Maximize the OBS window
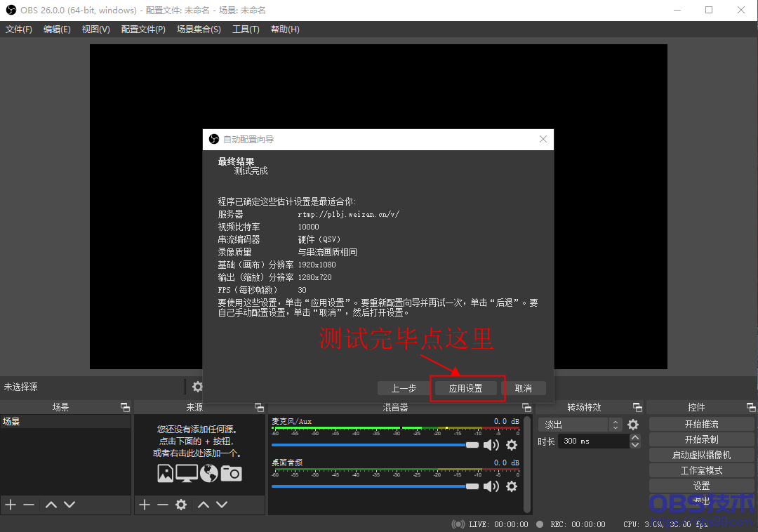This screenshot has height=532, width=758. (x=709, y=10)
